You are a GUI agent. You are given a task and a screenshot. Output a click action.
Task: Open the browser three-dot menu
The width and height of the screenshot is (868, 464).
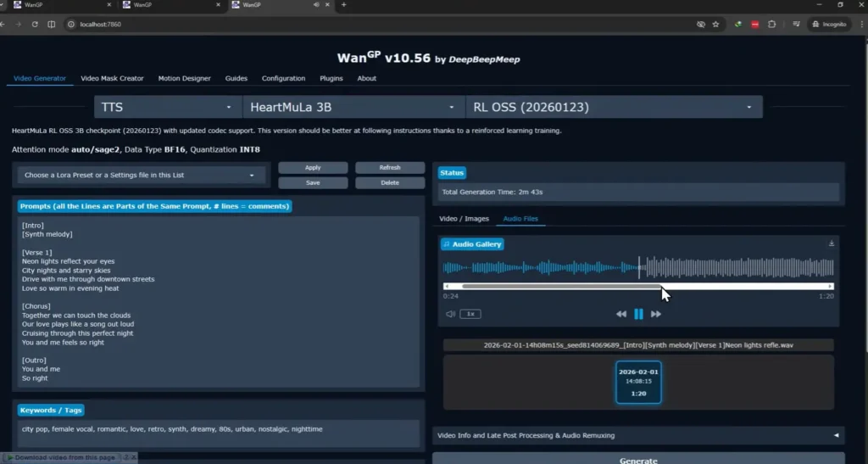(x=862, y=25)
